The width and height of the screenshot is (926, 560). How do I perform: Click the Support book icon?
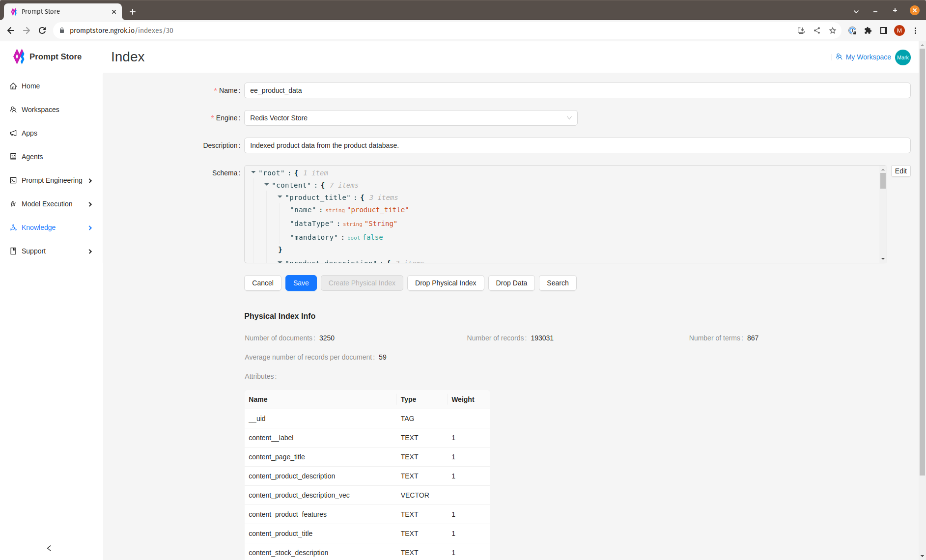[13, 251]
